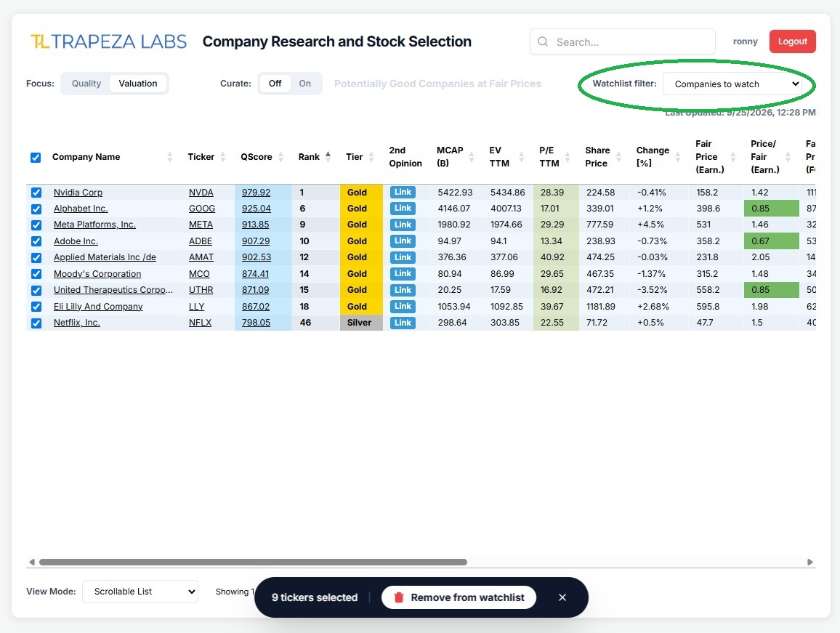This screenshot has width=840, height=633.
Task: Click Meta's change value +4.5%
Action: 650,225
